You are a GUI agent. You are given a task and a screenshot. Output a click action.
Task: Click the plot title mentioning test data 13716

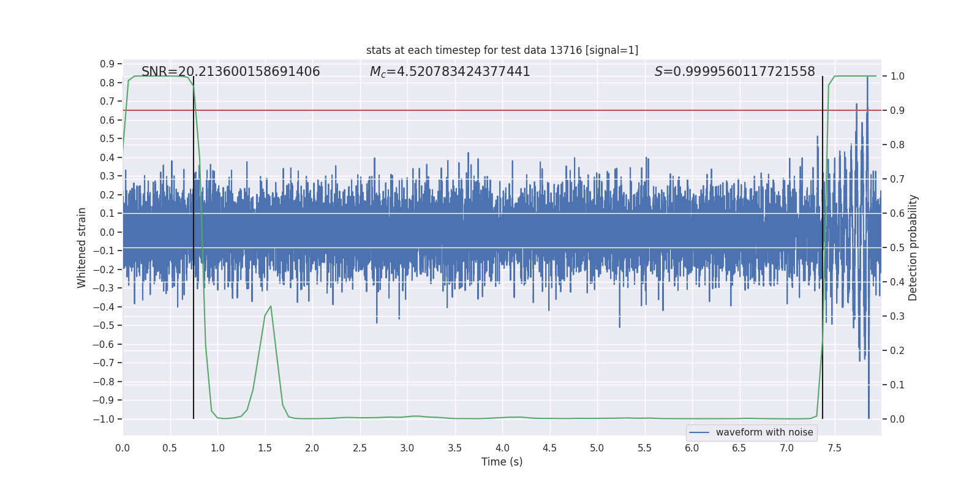[502, 50]
